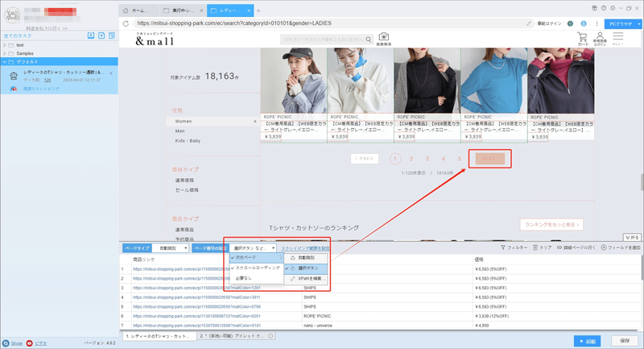
Task: Open the help question mark icon
Action: (x=603, y=8)
